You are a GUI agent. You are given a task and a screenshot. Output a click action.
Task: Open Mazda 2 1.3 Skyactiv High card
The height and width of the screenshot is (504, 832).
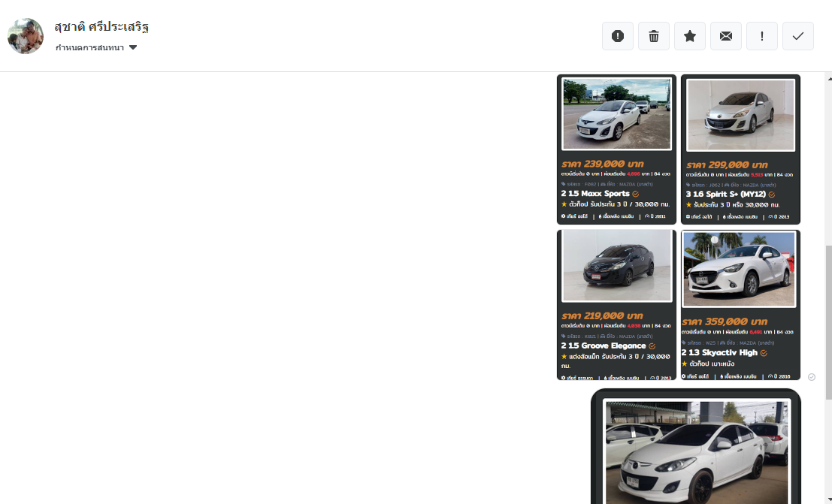tap(741, 305)
